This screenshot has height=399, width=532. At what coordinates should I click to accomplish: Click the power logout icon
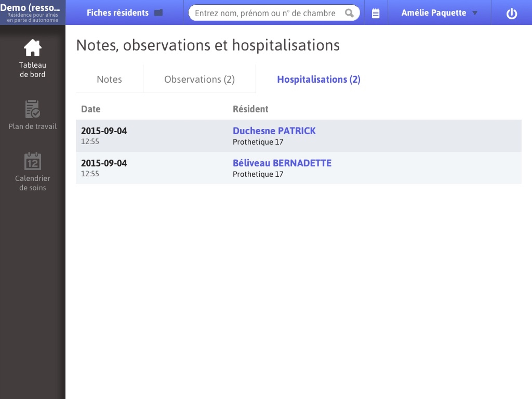coord(512,13)
